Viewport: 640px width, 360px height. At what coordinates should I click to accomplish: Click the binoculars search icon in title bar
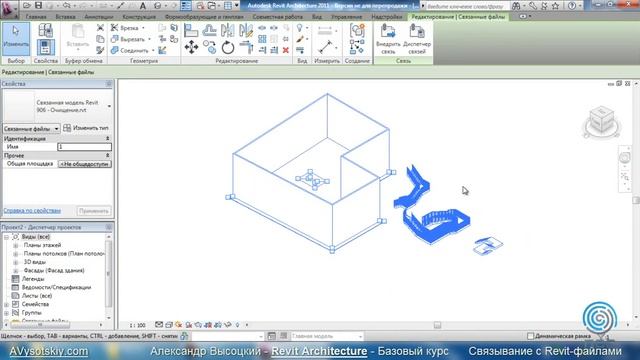(x=516, y=6)
